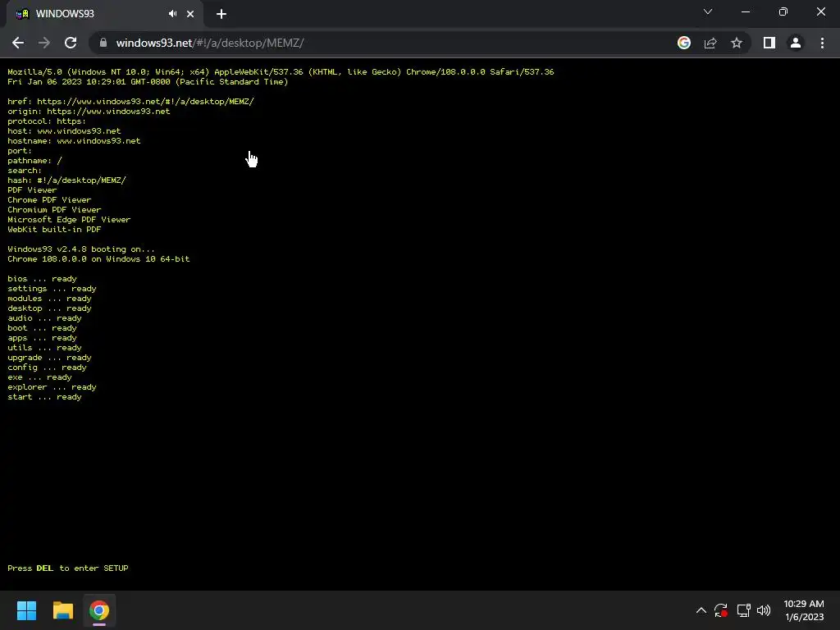Click the Mozilla/5.0 user agent line

pyautogui.click(x=281, y=72)
